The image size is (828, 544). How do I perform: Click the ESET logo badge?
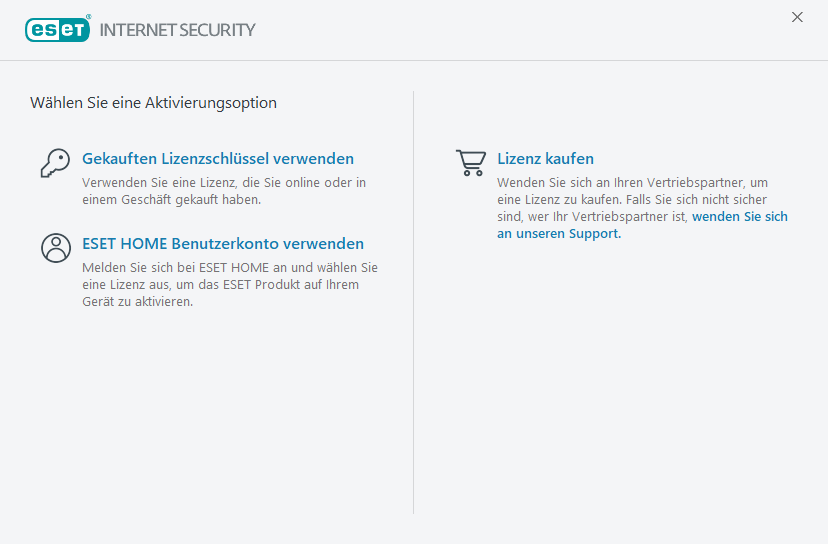[x=57, y=30]
